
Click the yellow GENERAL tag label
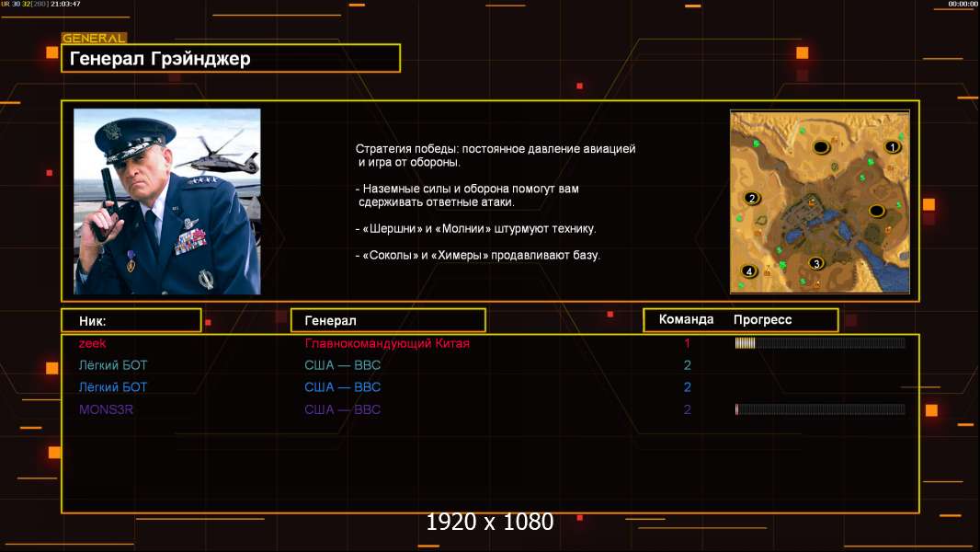95,38
